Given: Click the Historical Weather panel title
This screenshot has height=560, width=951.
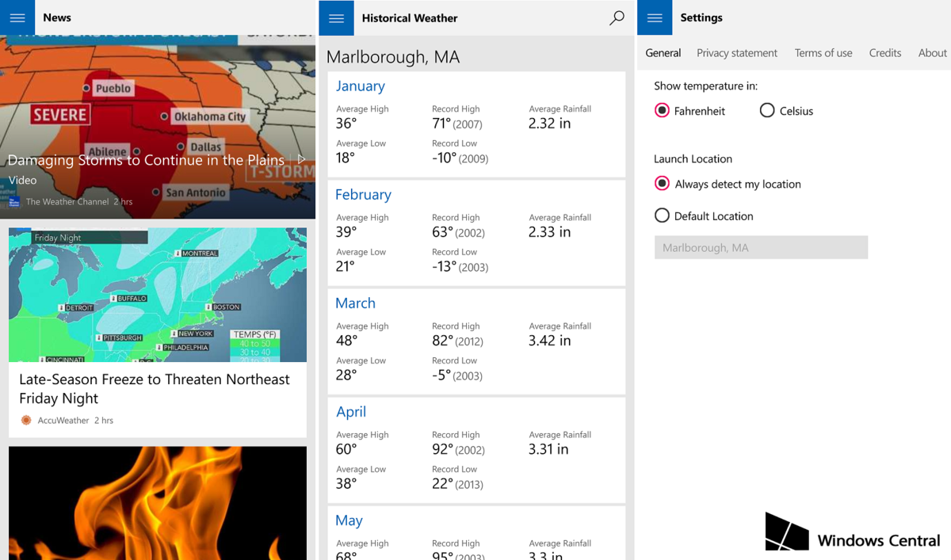Looking at the screenshot, I should pyautogui.click(x=410, y=18).
